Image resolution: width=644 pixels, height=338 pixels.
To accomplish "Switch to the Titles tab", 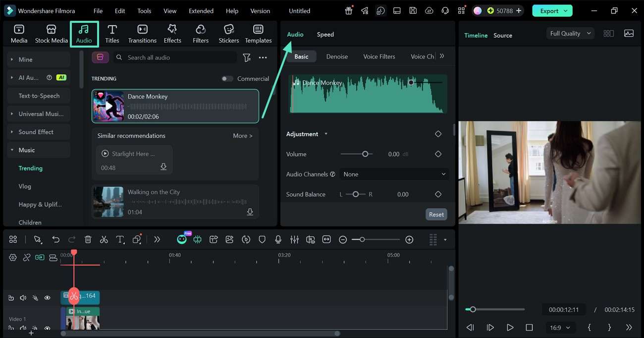I will (x=112, y=34).
